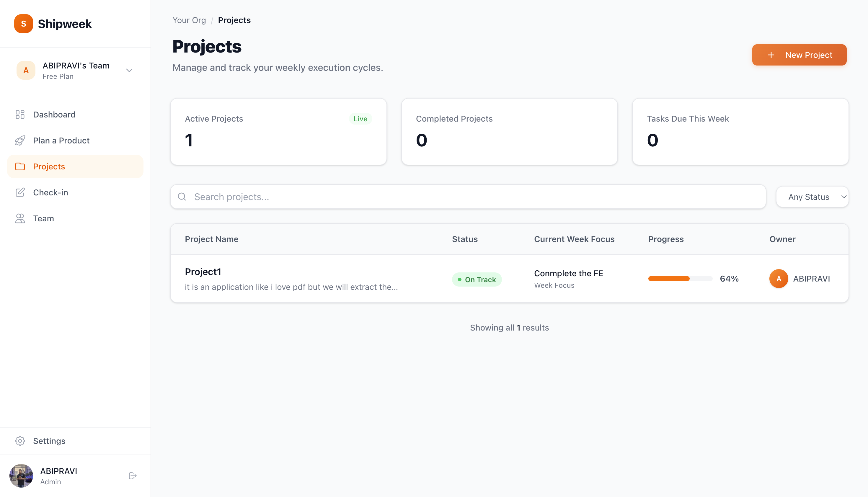This screenshot has height=497, width=868.
Task: Open the Project1 row title
Action: 203,272
